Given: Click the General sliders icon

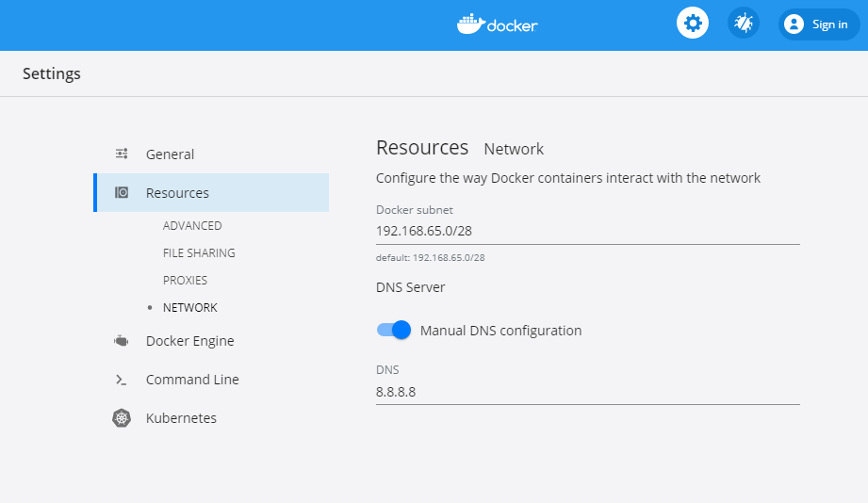Looking at the screenshot, I should pos(122,154).
